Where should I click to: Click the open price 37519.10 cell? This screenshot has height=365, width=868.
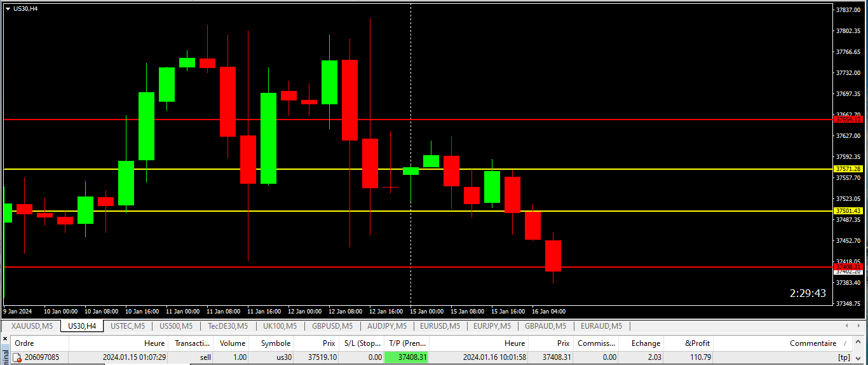coord(321,357)
